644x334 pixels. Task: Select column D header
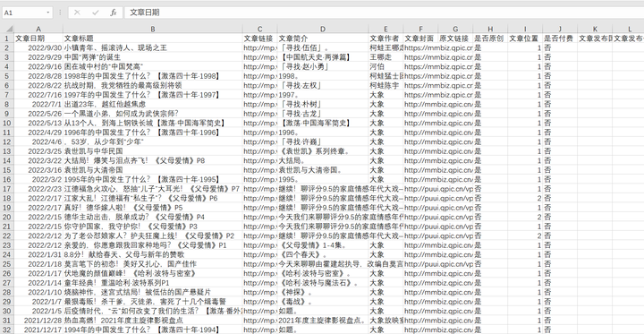(x=323, y=29)
